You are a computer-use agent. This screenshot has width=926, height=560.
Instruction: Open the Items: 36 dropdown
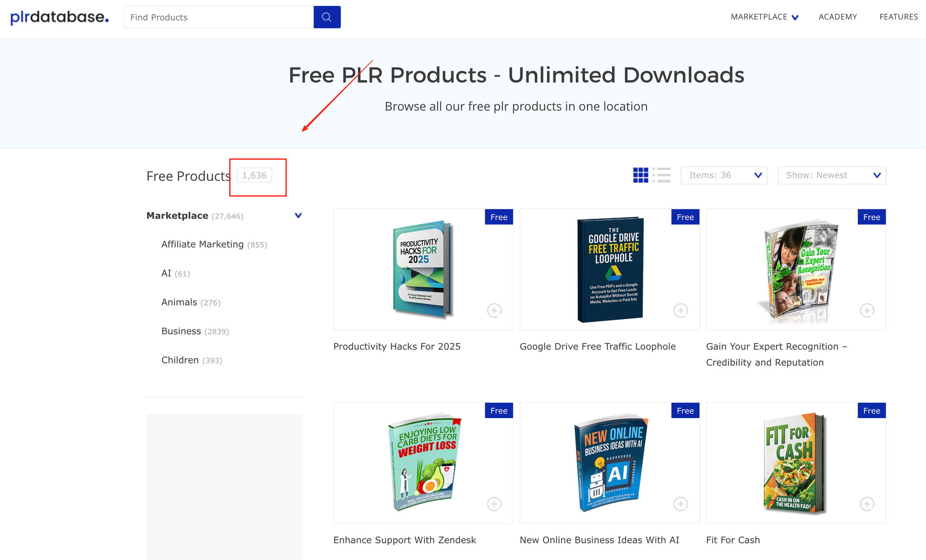pyautogui.click(x=724, y=175)
